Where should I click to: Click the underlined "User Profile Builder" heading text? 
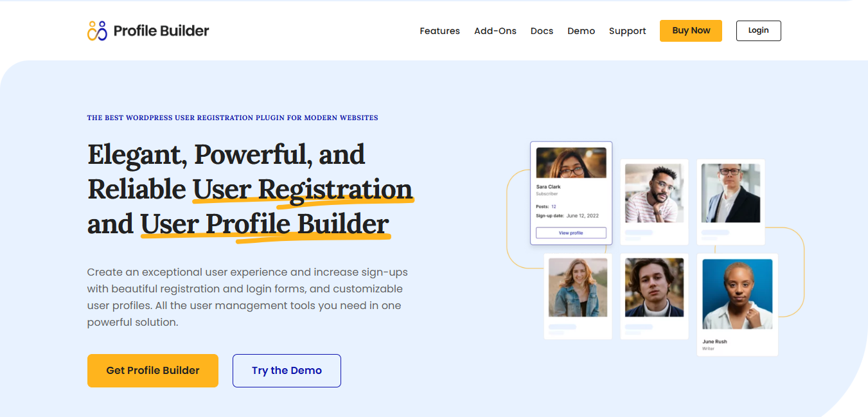coord(265,224)
